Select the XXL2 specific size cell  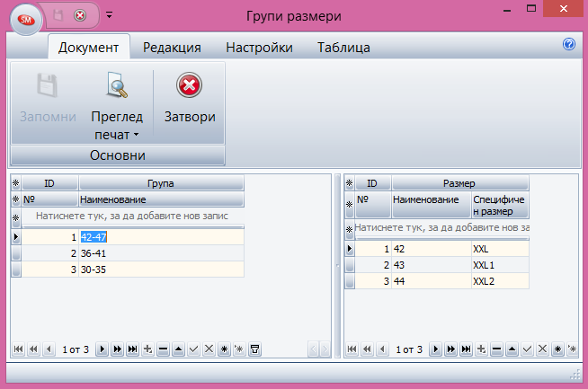pyautogui.click(x=500, y=281)
